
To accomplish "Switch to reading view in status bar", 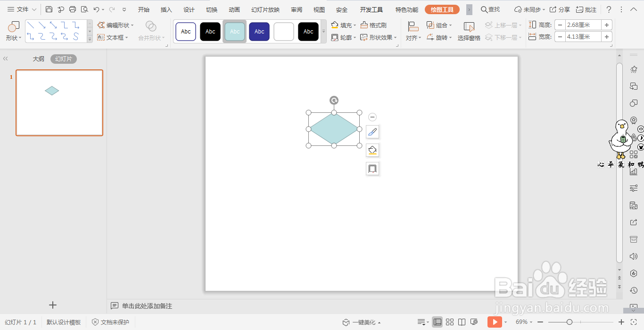I will click(x=462, y=322).
